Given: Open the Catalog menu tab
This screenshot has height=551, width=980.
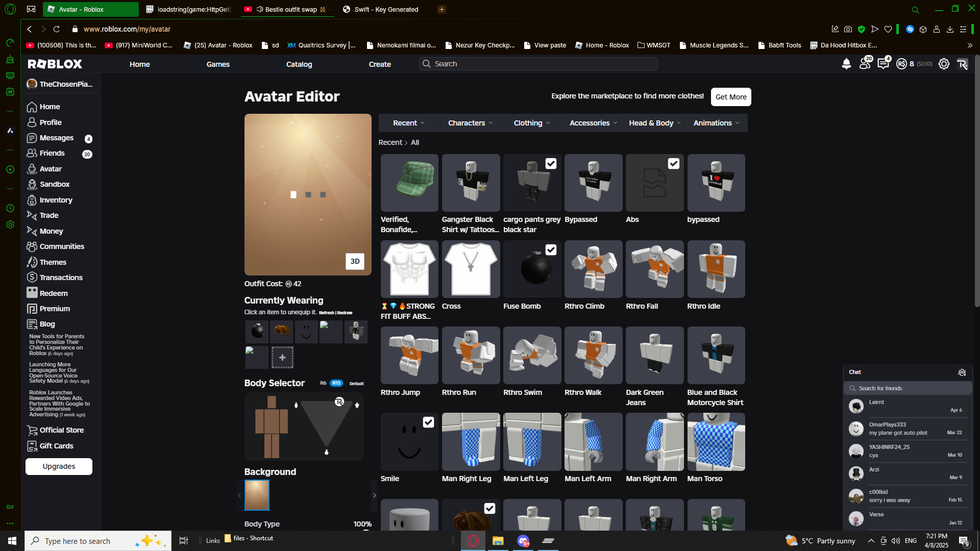Looking at the screenshot, I should coord(299,64).
